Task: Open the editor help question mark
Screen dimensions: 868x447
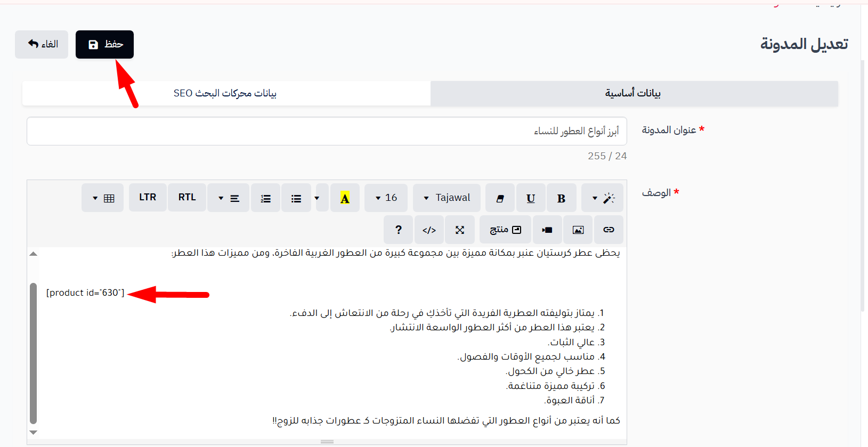Action: coord(398,230)
